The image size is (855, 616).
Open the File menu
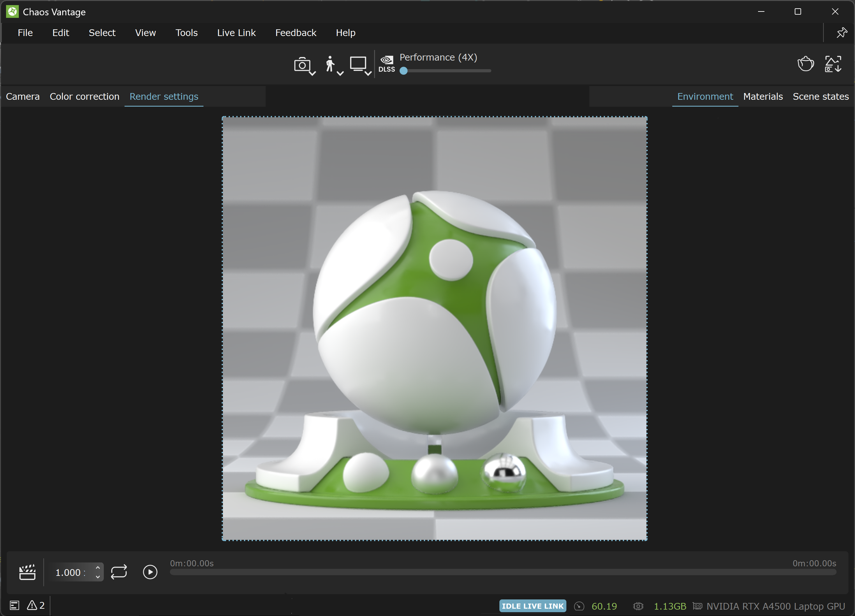(25, 33)
